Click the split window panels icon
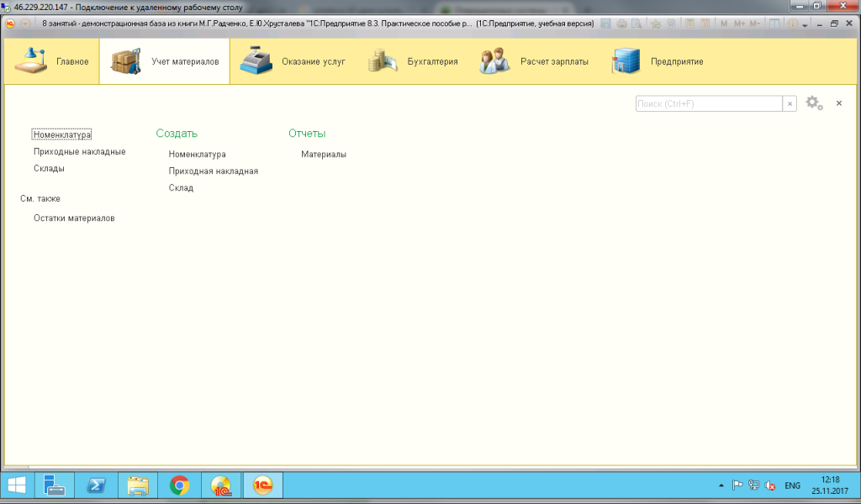Screen dimensions: 861x504 coord(774,24)
